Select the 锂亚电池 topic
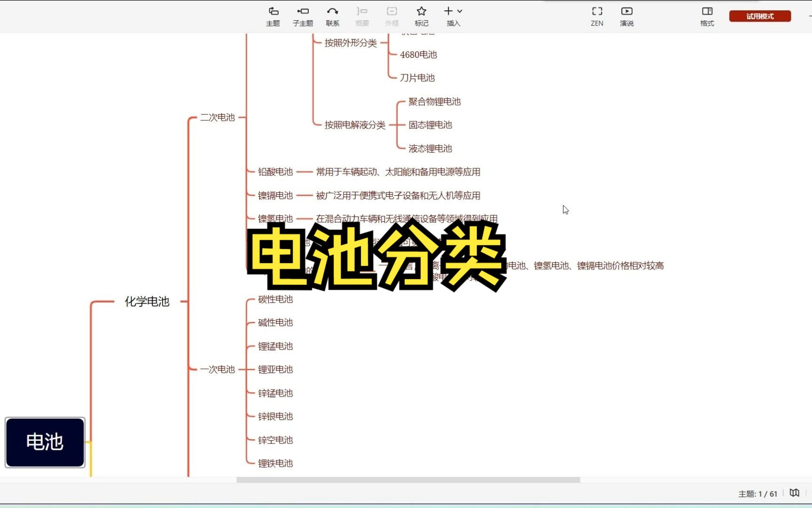The width and height of the screenshot is (812, 508). click(275, 370)
